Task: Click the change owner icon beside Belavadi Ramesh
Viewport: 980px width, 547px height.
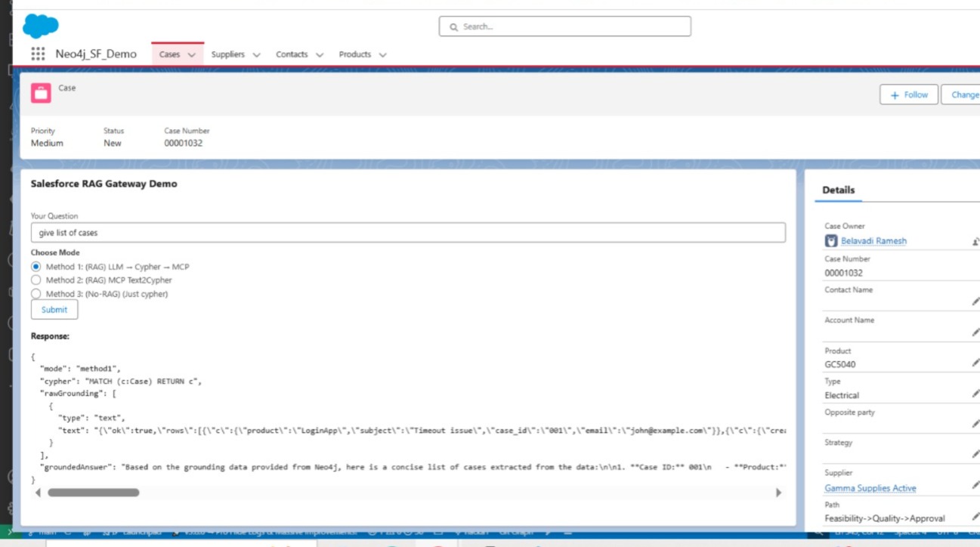Action: pyautogui.click(x=975, y=241)
